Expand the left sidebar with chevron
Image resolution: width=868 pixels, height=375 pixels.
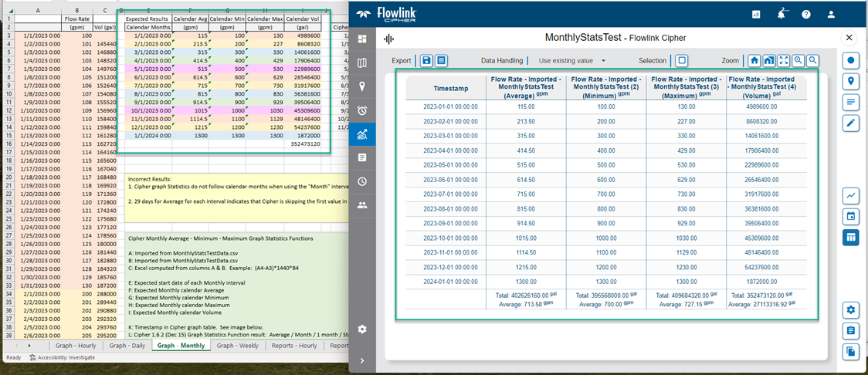(x=361, y=360)
